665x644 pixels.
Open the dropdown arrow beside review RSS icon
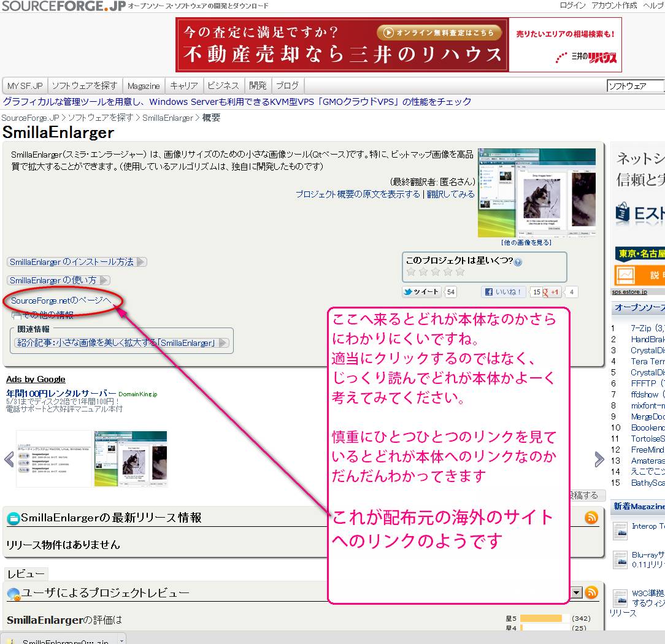[x=577, y=592]
